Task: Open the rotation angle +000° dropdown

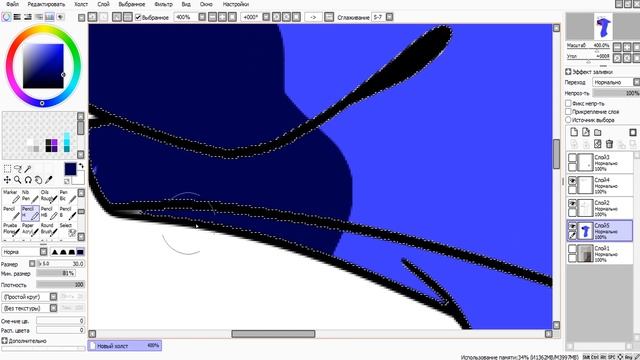Action: pos(266,17)
